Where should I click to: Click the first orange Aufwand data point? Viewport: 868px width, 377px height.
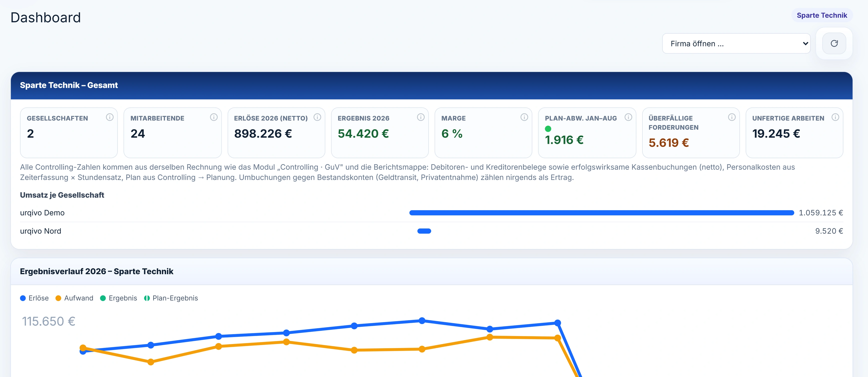[83, 348]
